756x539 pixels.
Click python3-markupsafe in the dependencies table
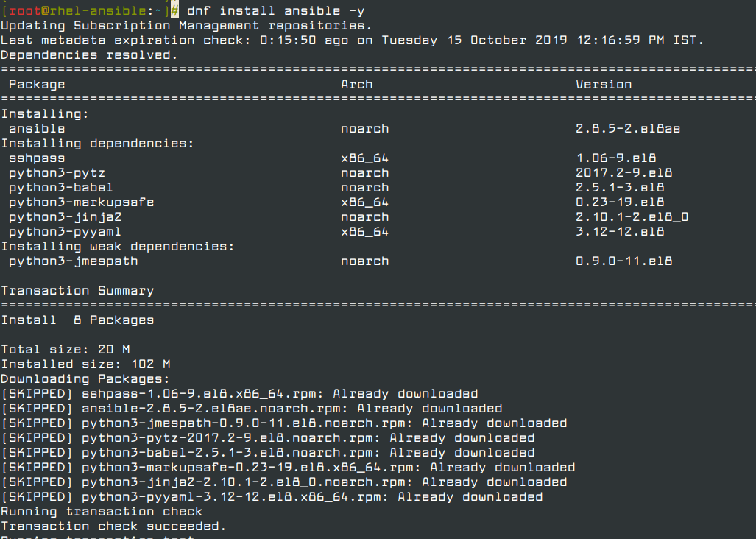[81, 202]
